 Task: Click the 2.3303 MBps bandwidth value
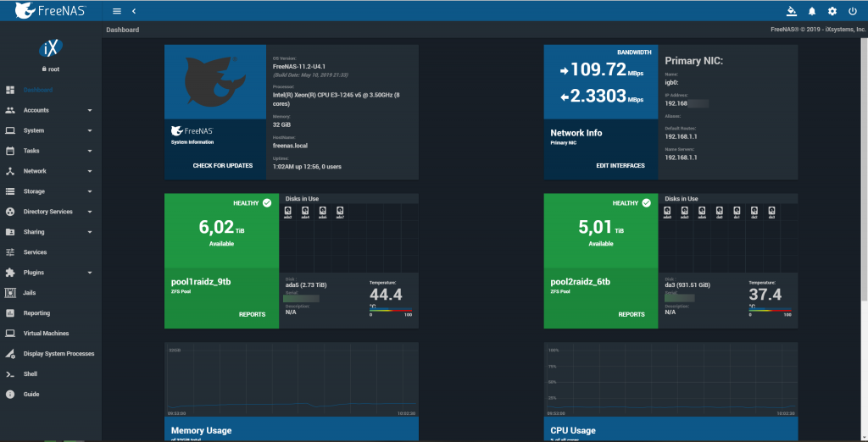tap(602, 97)
